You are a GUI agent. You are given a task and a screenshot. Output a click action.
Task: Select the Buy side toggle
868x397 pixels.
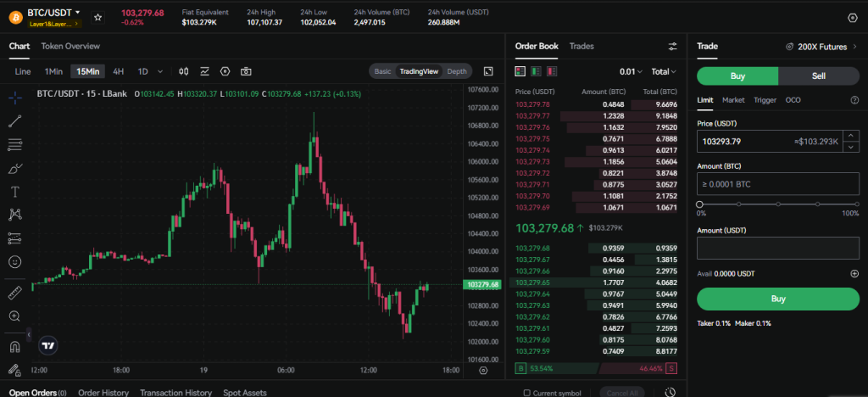tap(737, 75)
